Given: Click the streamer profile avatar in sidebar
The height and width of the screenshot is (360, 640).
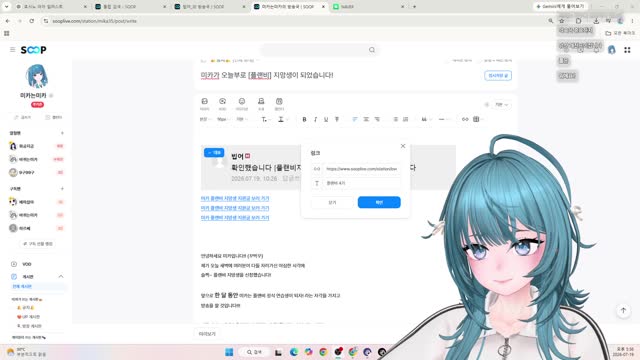Looking at the screenshot, I should (x=36, y=76).
